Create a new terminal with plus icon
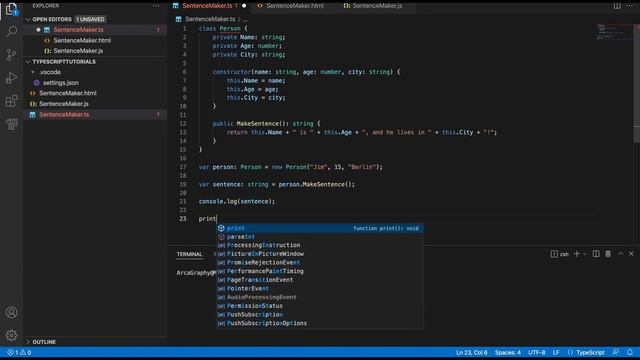 (576, 254)
